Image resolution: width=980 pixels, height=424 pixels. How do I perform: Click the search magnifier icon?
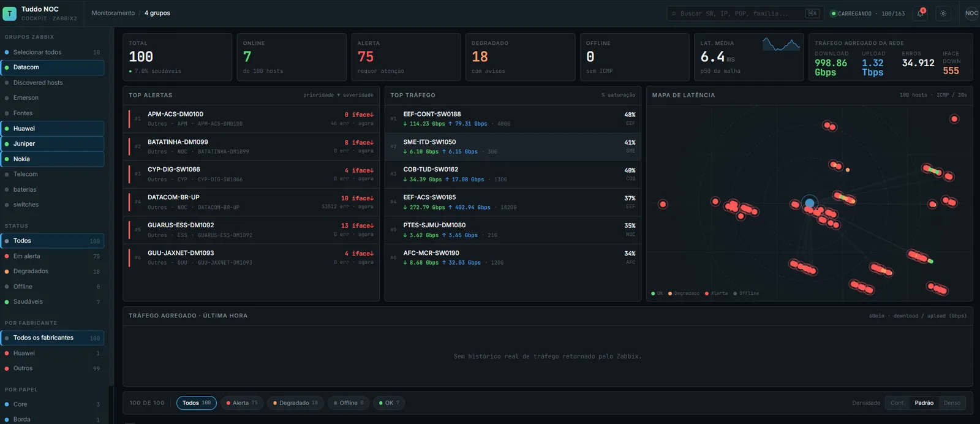pyautogui.click(x=674, y=13)
